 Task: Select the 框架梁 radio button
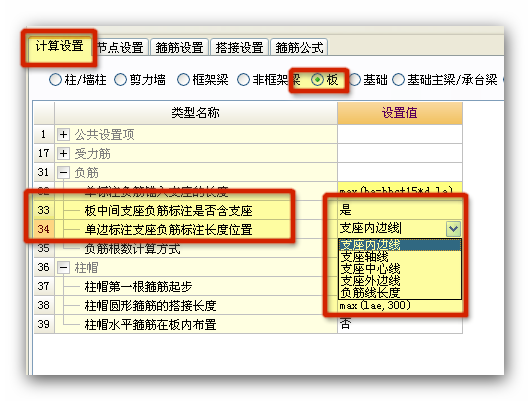(x=183, y=80)
